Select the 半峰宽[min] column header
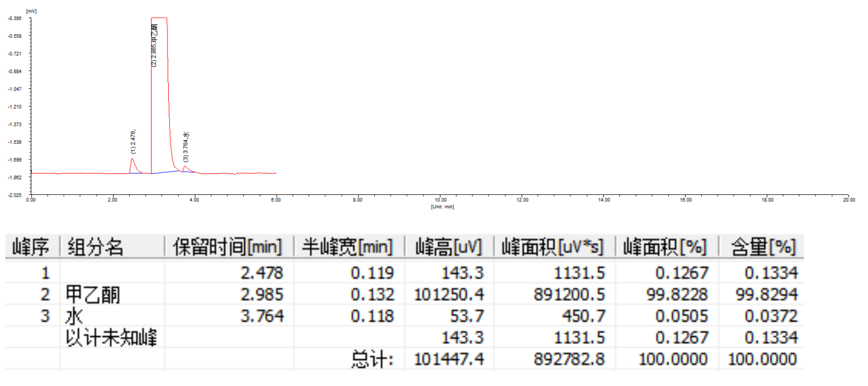Screen dimensions: 868x386 point(348,246)
